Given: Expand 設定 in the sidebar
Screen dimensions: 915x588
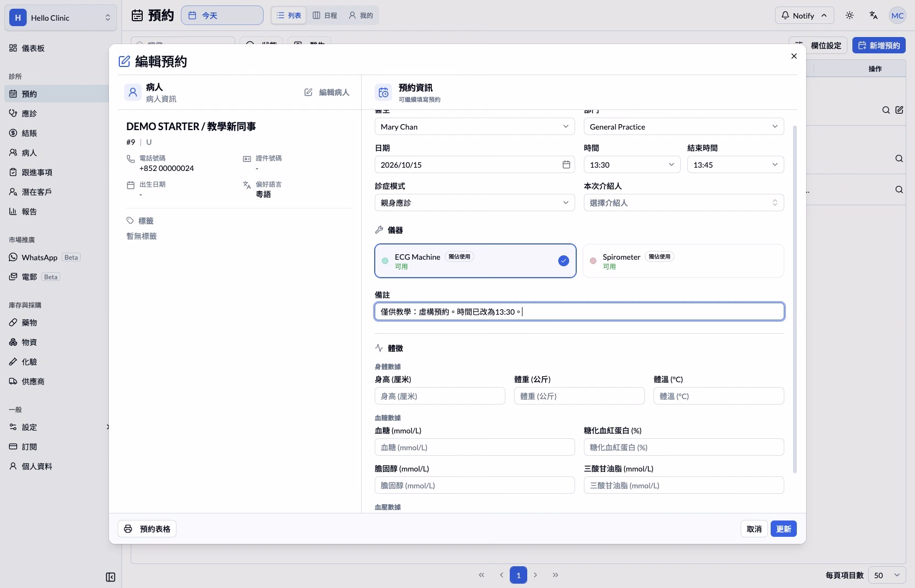Looking at the screenshot, I should point(57,427).
